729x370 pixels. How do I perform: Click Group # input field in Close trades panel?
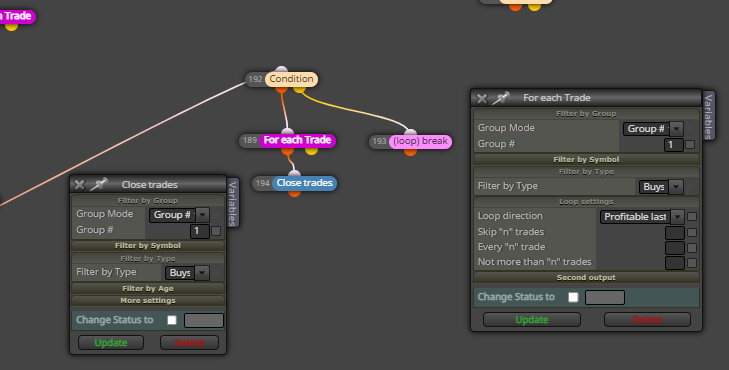pos(199,231)
